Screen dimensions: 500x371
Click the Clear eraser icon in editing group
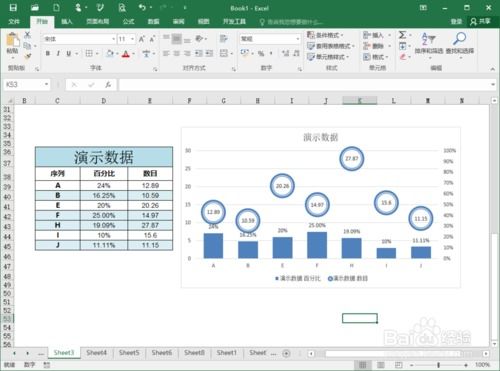tap(403, 57)
